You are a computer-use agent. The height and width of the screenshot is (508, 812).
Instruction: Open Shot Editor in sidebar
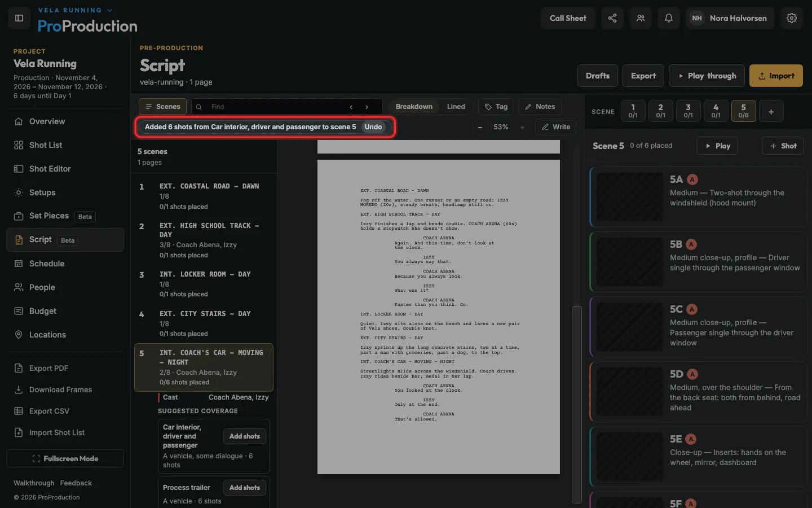tap(65, 169)
